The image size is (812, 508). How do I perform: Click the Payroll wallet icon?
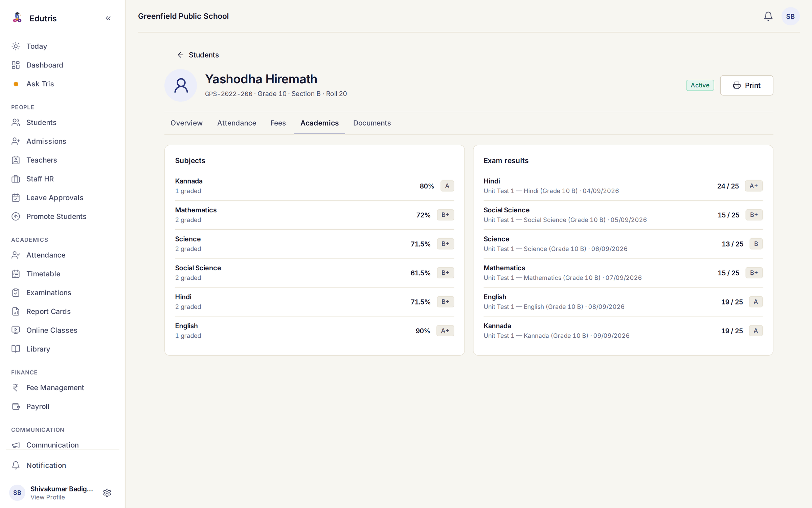pos(16,406)
